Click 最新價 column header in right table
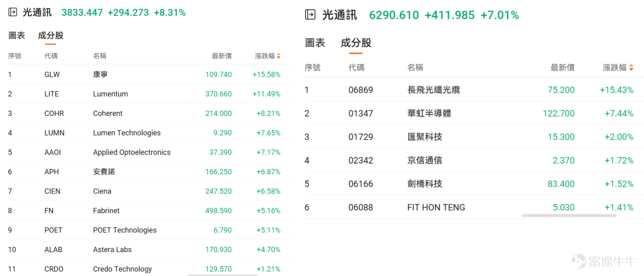This screenshot has width=644, height=276. (563, 68)
